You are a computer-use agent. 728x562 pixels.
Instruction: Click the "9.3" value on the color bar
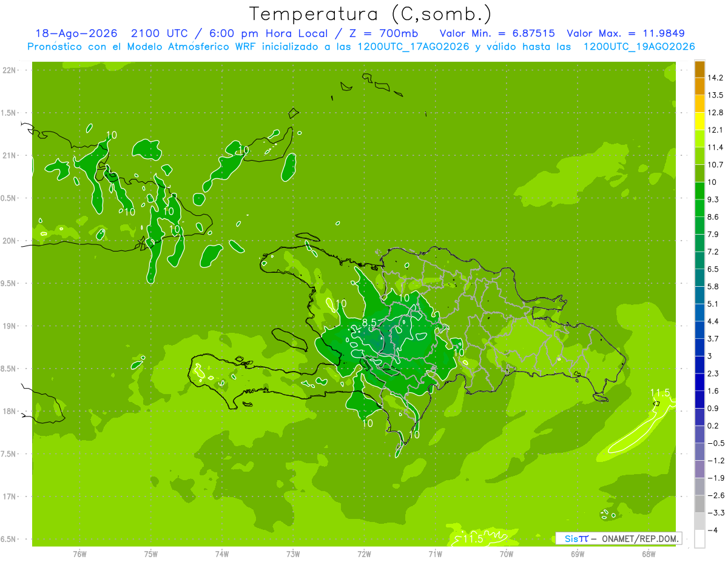pyautogui.click(x=713, y=199)
